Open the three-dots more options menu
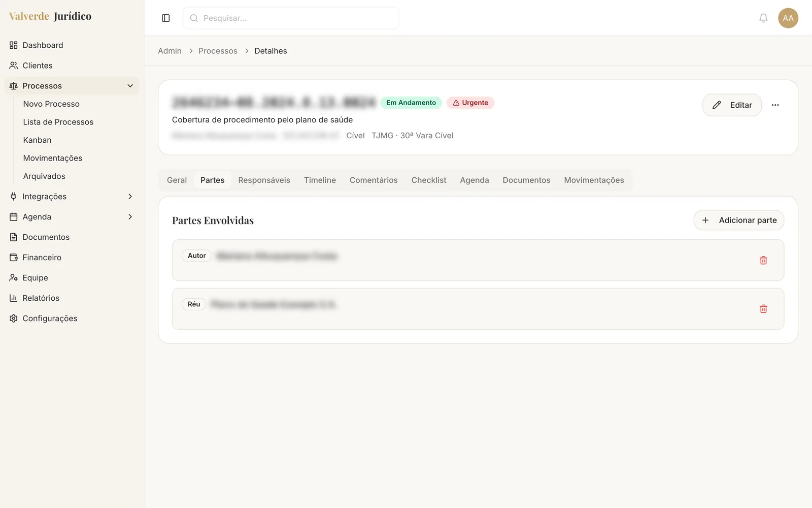 point(775,105)
